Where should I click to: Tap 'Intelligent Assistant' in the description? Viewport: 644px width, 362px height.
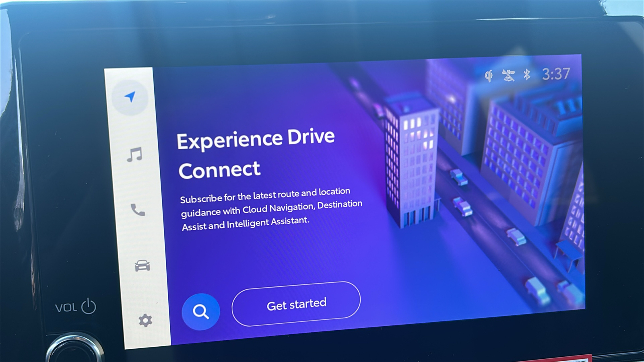[268, 222]
